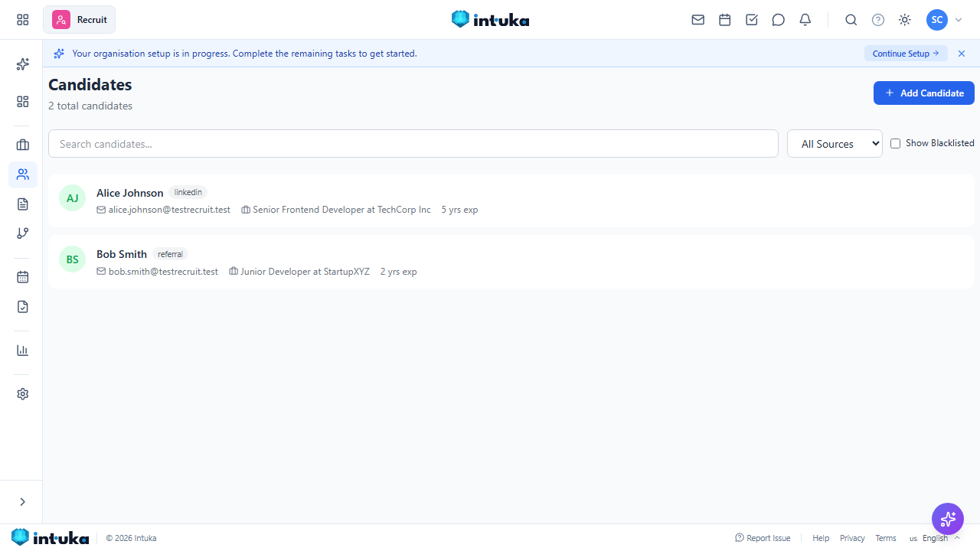
Task: Expand the sidebar with the chevron
Action: tap(23, 502)
